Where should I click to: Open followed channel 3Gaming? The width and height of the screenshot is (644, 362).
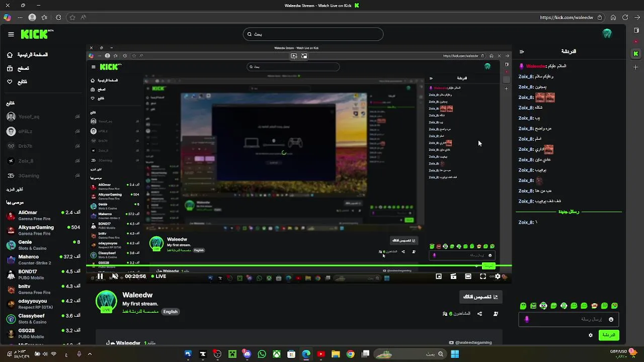[43, 175]
